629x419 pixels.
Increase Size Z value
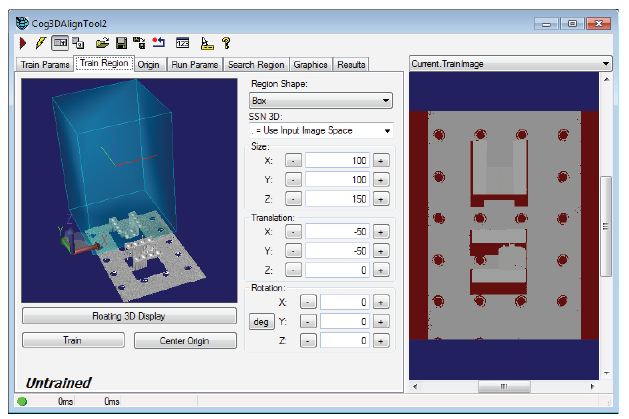tap(381, 199)
